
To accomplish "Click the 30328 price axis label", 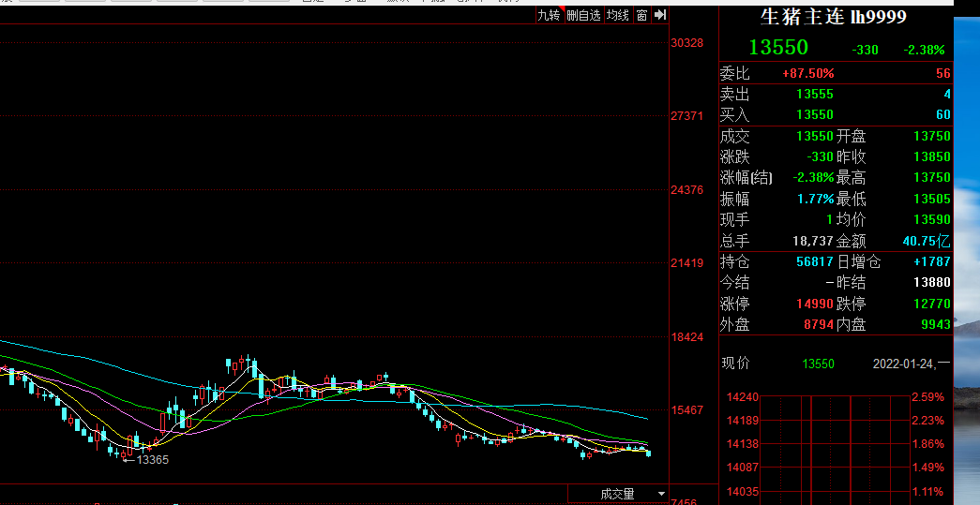I will click(x=686, y=43).
